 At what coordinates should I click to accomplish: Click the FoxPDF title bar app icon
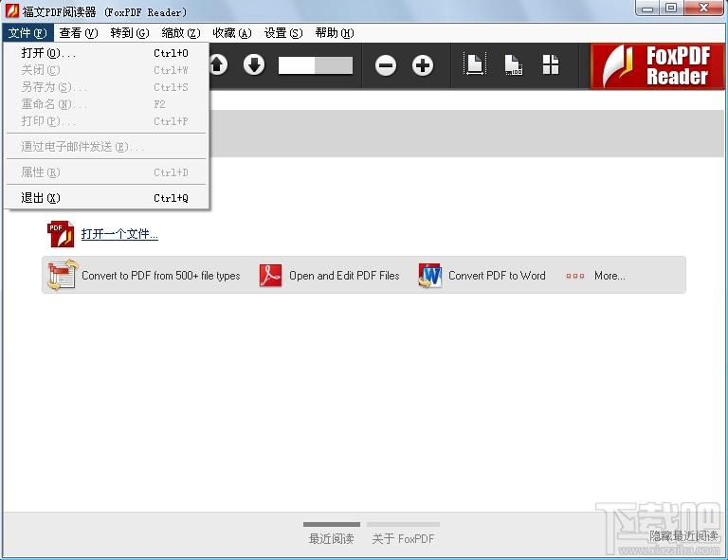(x=12, y=10)
